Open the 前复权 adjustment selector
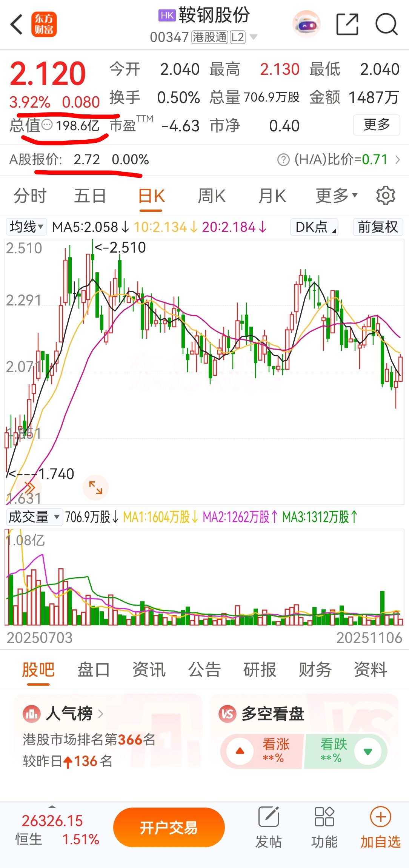Screen dimensions: 409x868 click(378, 227)
